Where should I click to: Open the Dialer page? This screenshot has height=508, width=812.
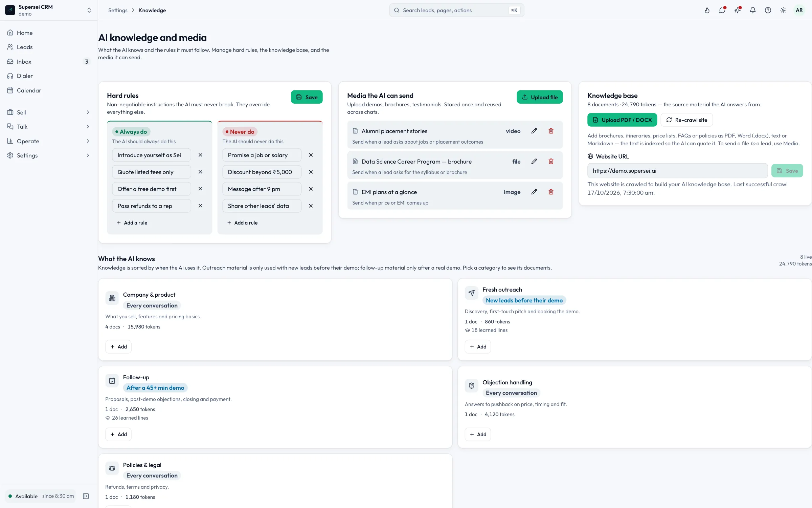coord(49,76)
